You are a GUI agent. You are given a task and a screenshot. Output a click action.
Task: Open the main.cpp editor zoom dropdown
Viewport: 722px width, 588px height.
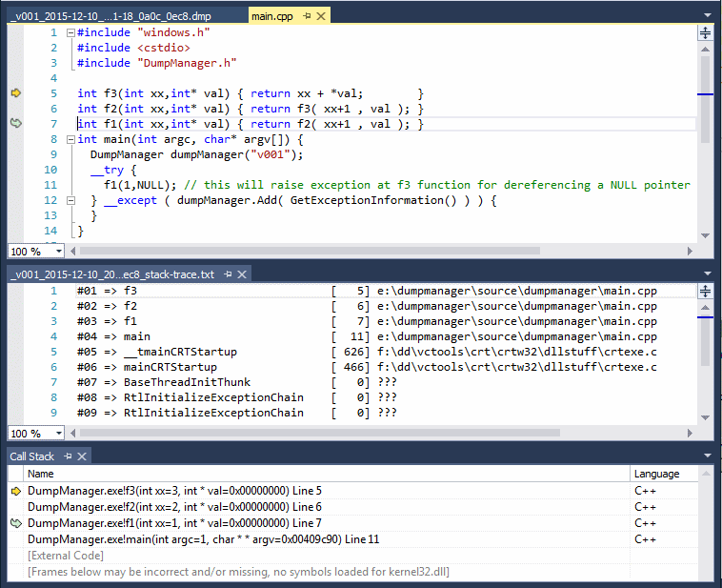pos(59,252)
